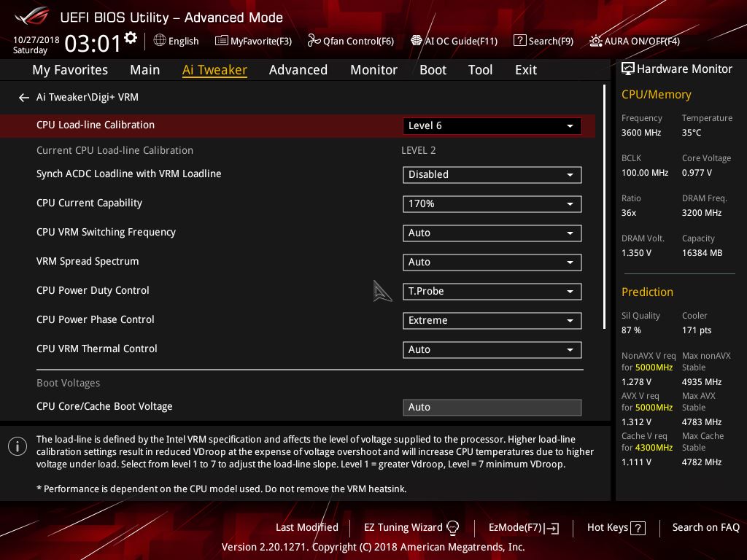
Task: Click Last Modified button
Action: [307, 528]
